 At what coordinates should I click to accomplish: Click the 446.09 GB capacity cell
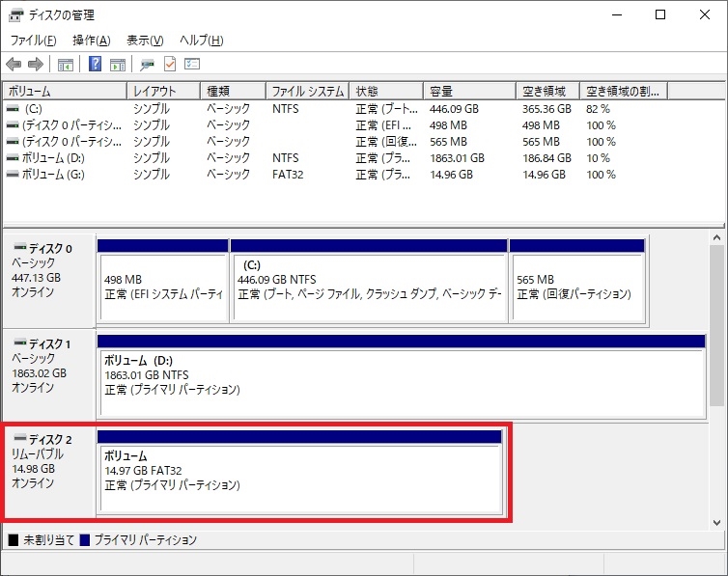(x=454, y=109)
